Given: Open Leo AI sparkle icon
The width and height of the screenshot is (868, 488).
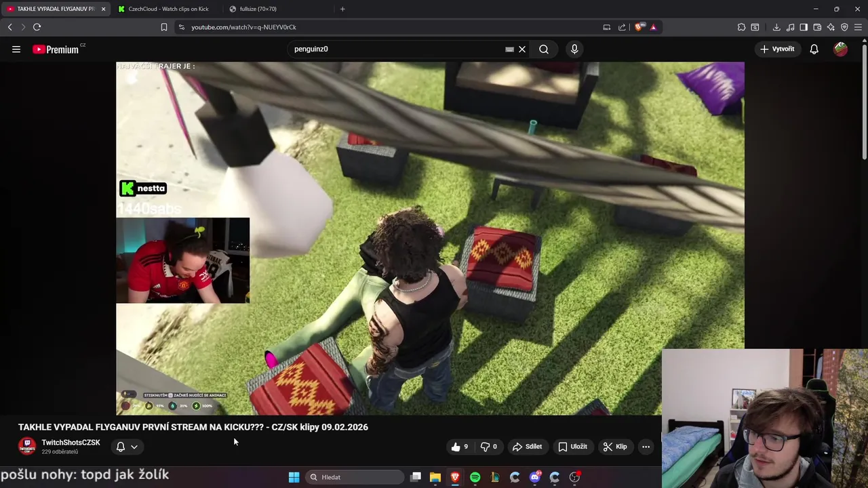Looking at the screenshot, I should pyautogui.click(x=831, y=27).
